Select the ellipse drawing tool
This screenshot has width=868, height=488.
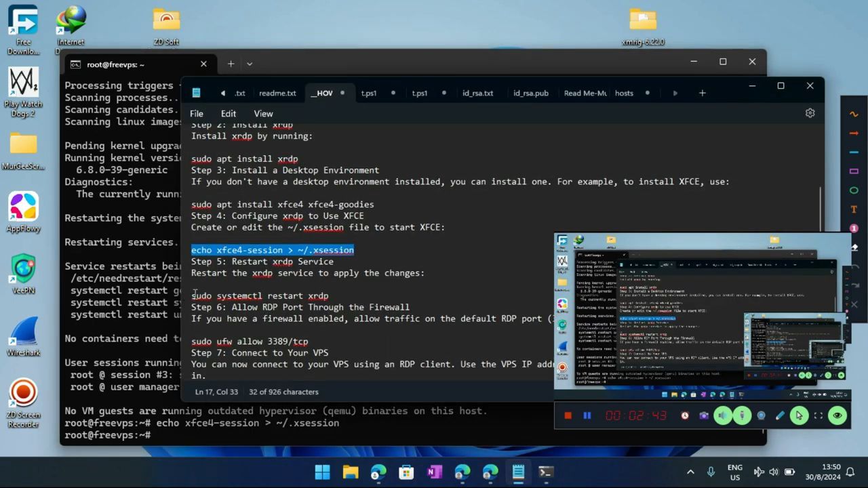854,190
